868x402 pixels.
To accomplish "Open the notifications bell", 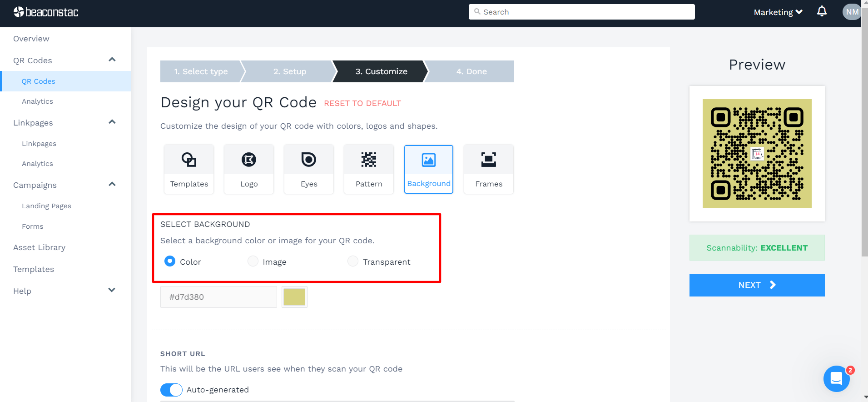I will click(x=822, y=11).
